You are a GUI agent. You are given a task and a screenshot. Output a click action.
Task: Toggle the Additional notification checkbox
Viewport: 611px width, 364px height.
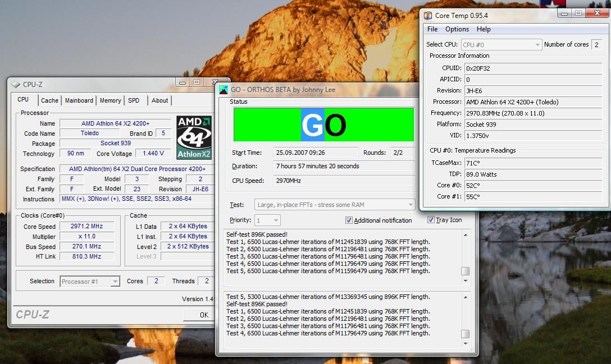coord(349,220)
